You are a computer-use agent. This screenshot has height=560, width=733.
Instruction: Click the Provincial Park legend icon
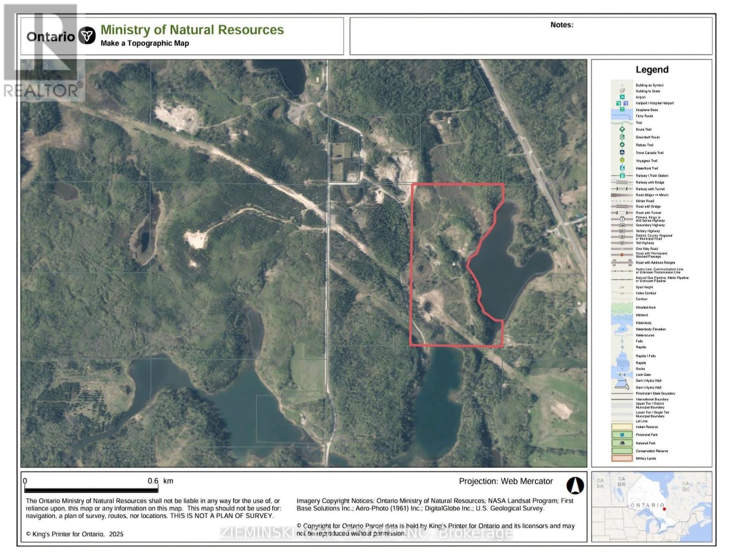pos(622,434)
